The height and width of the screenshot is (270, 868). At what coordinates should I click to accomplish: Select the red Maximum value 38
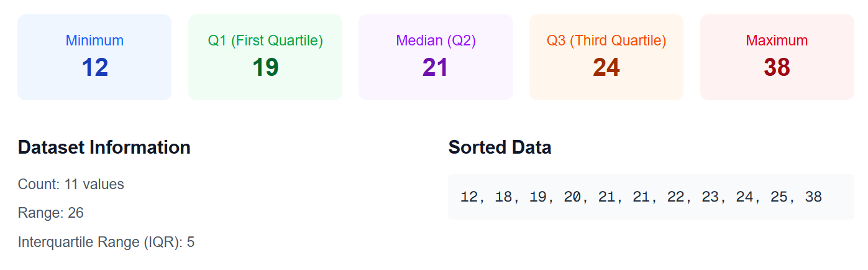click(777, 67)
